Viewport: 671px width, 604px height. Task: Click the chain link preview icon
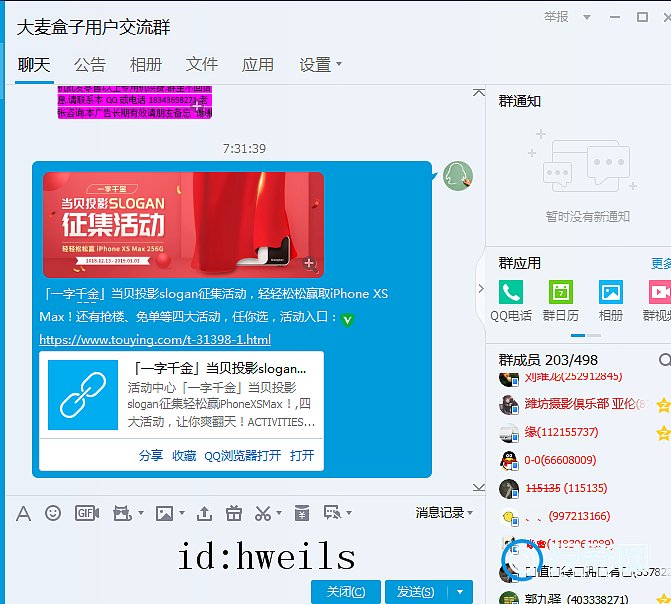[83, 395]
